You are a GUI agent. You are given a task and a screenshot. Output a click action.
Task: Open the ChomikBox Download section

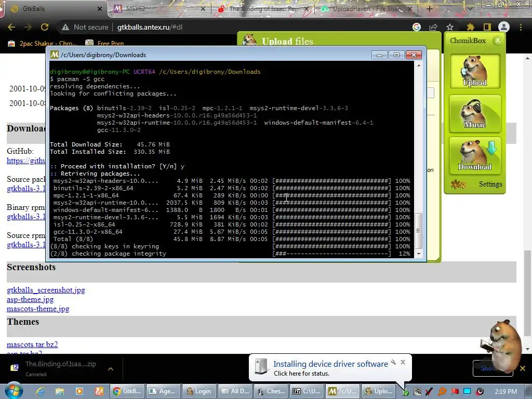click(475, 156)
